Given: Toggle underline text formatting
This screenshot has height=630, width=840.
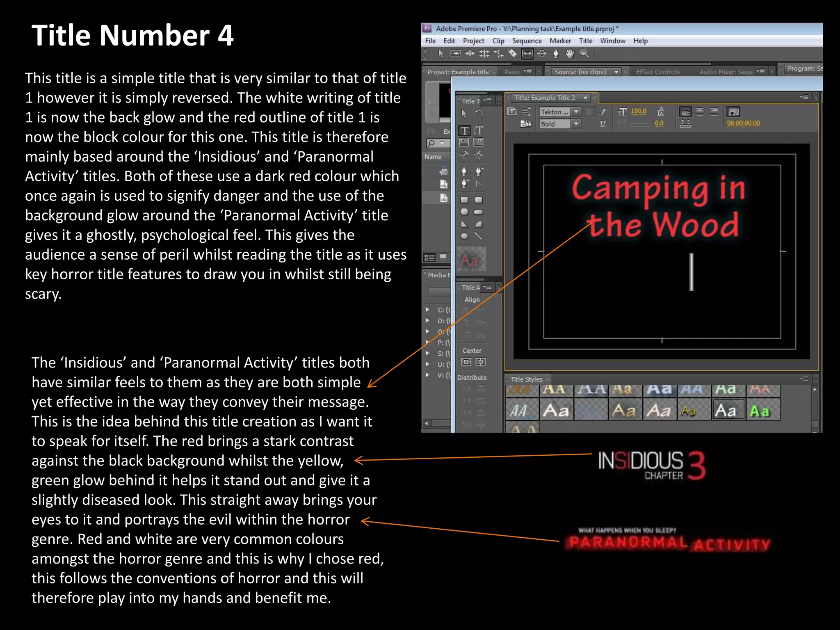Looking at the screenshot, I should tap(603, 123).
